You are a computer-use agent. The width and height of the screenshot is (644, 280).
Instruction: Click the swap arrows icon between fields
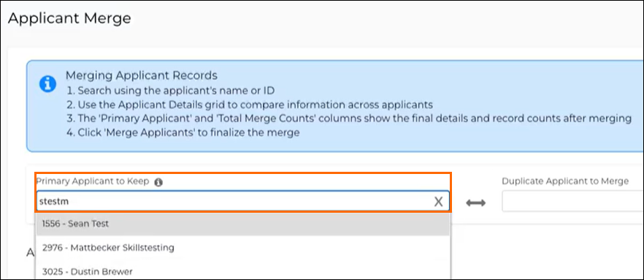[475, 203]
